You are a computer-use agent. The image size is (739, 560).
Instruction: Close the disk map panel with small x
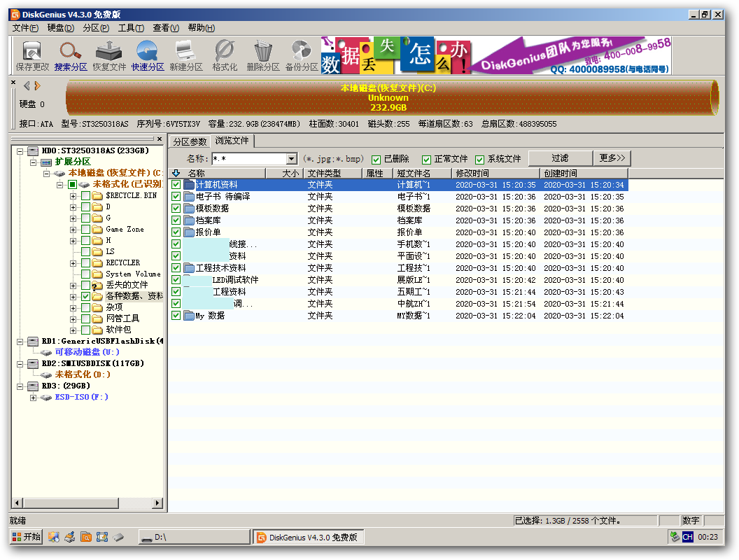pos(13,83)
